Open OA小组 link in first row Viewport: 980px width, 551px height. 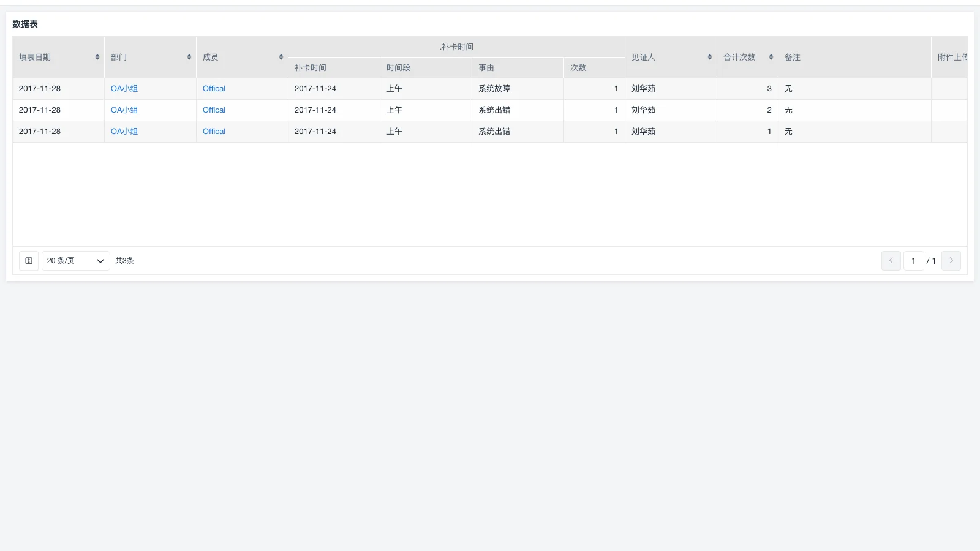[124, 89]
